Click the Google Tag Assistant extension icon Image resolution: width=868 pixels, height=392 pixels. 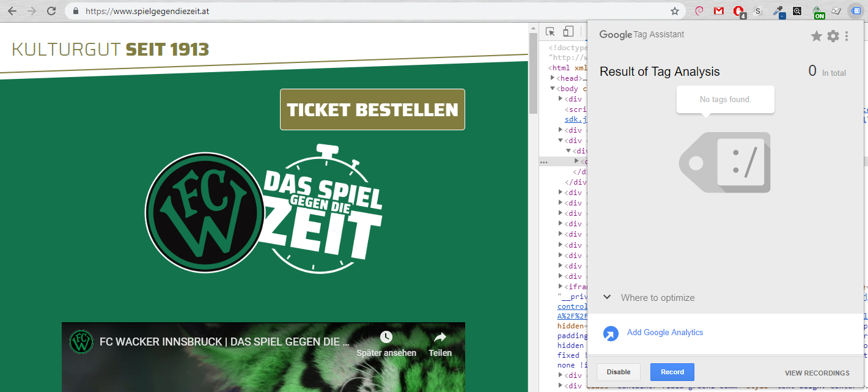click(855, 11)
